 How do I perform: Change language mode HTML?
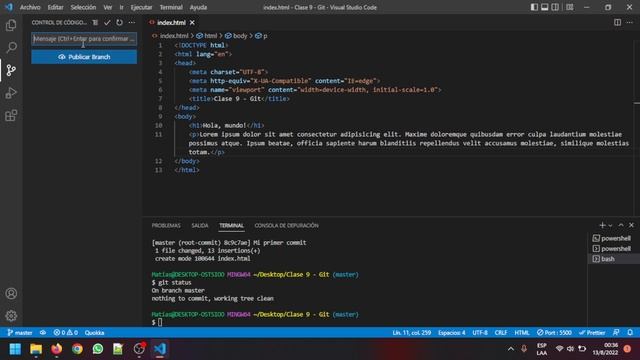522,333
